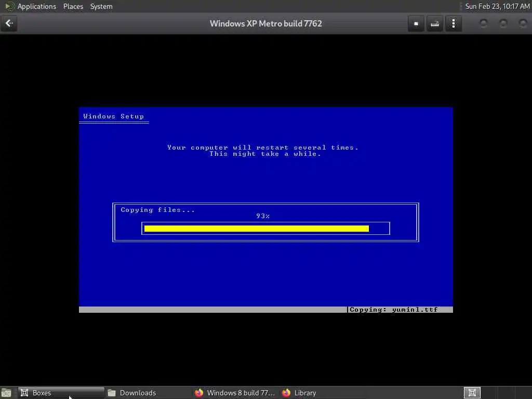Switch to Firefox 'Windows 8 build 77...' window

[x=235, y=393]
